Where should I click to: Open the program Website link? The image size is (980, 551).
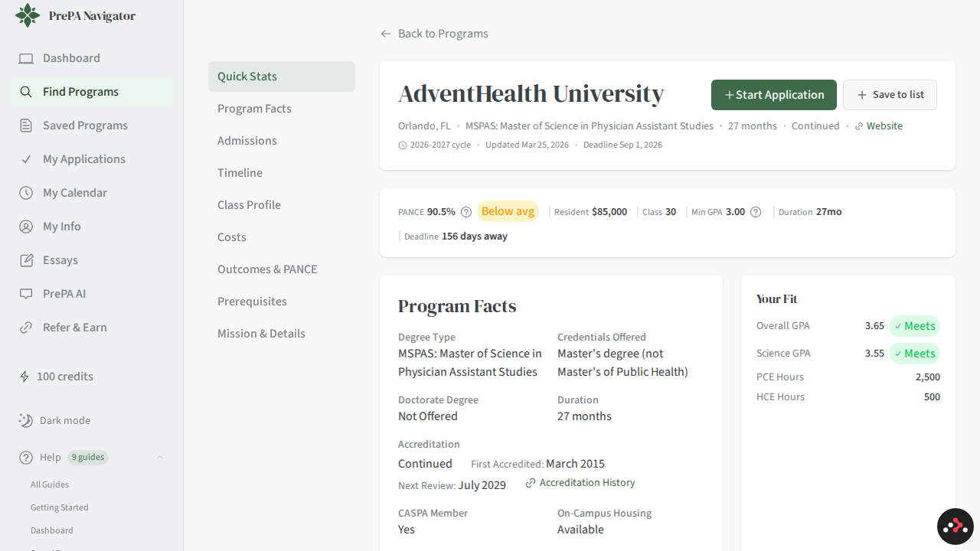click(878, 126)
